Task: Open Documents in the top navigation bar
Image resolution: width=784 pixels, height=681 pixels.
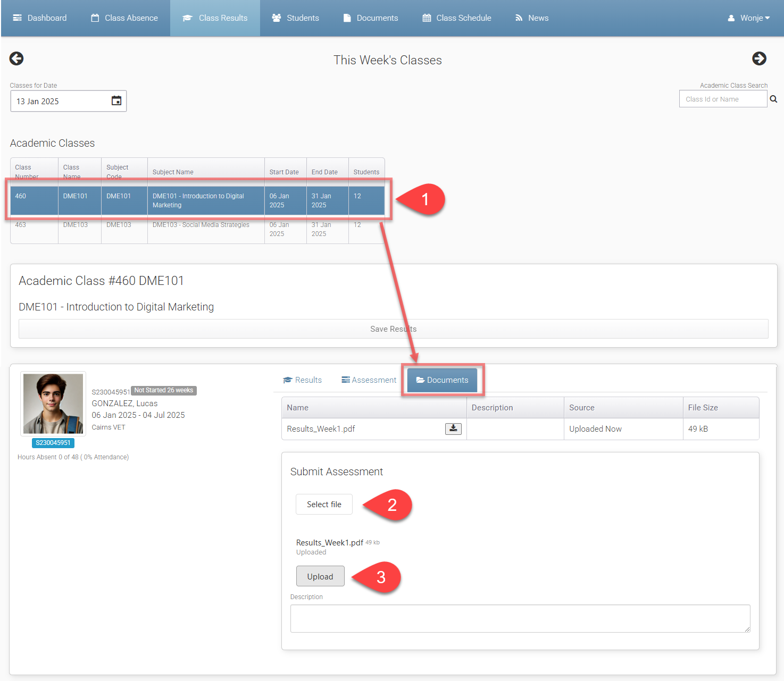Action: pyautogui.click(x=371, y=18)
